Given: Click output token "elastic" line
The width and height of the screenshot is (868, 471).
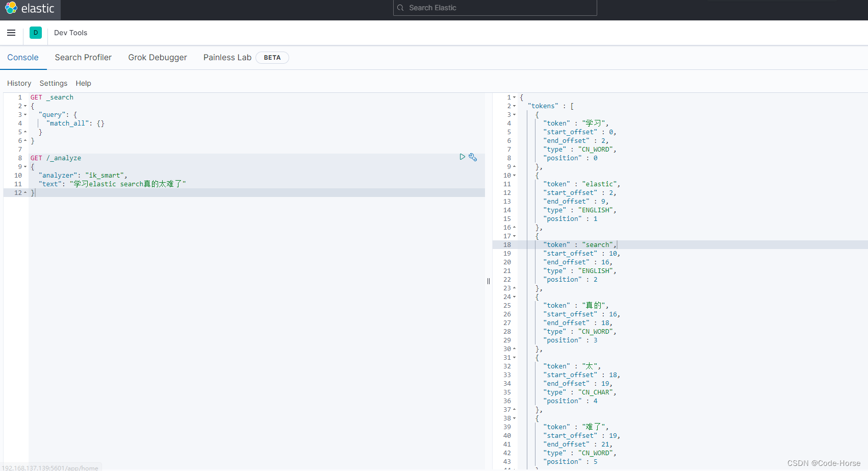Looking at the screenshot, I should 582,184.
